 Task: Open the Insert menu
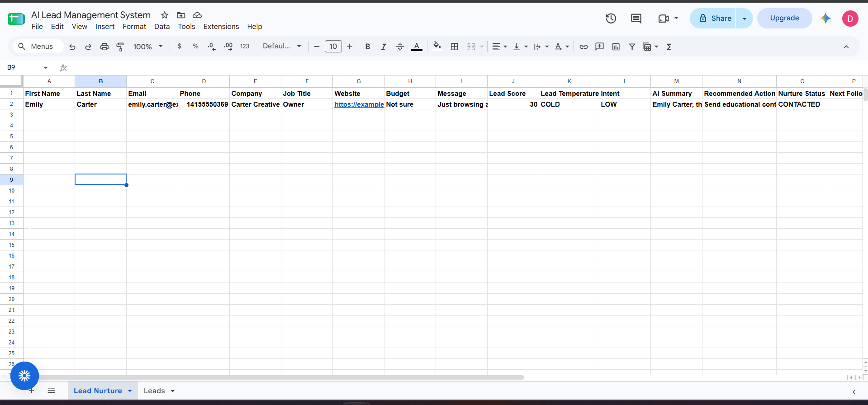(x=105, y=27)
